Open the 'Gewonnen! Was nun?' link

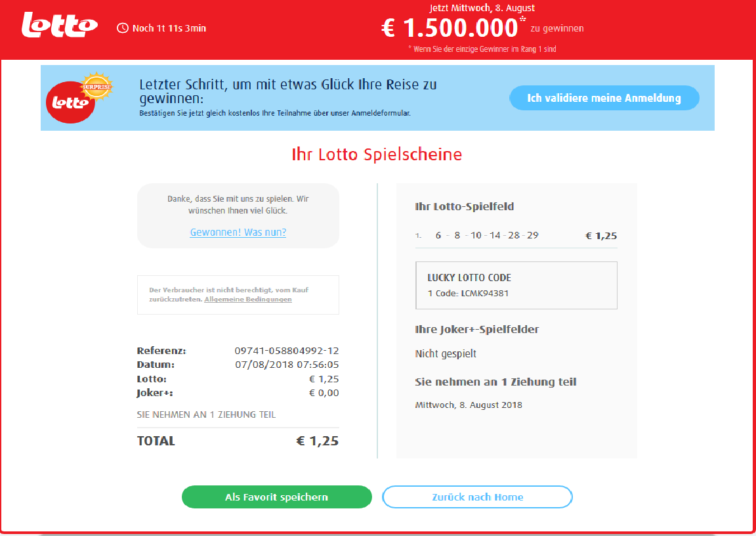238,232
